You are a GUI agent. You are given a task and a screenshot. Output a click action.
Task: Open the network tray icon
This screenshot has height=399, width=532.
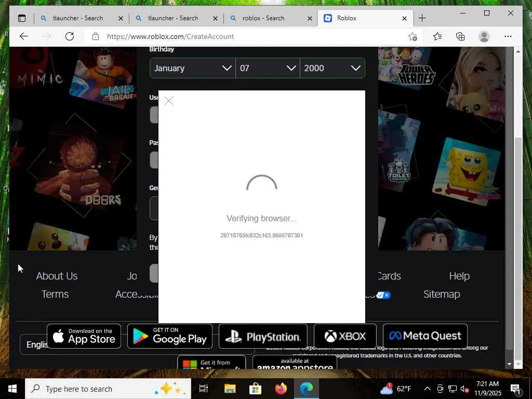453,389
